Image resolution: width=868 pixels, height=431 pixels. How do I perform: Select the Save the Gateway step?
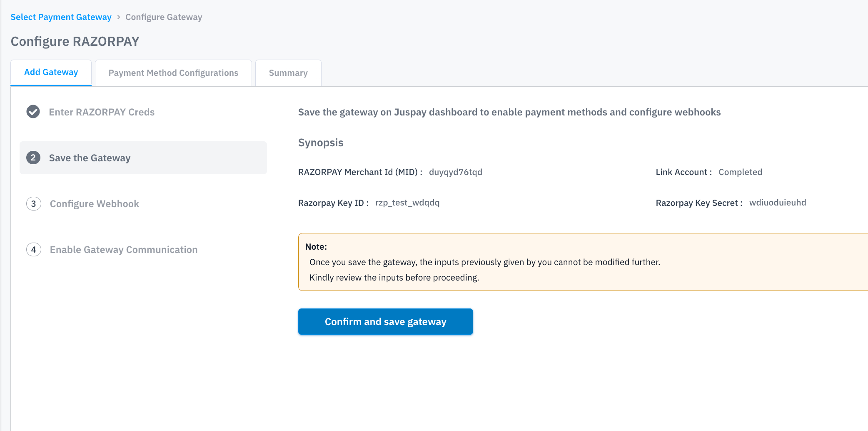90,158
